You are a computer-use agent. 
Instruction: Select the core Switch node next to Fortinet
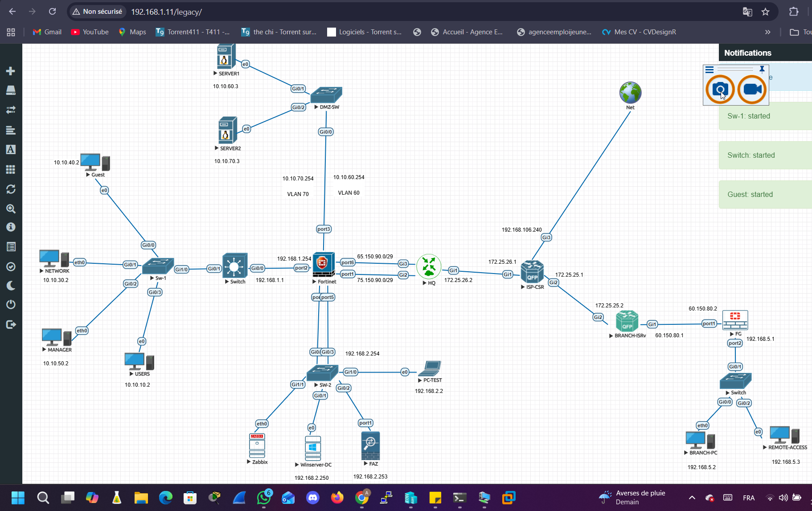[x=235, y=266]
